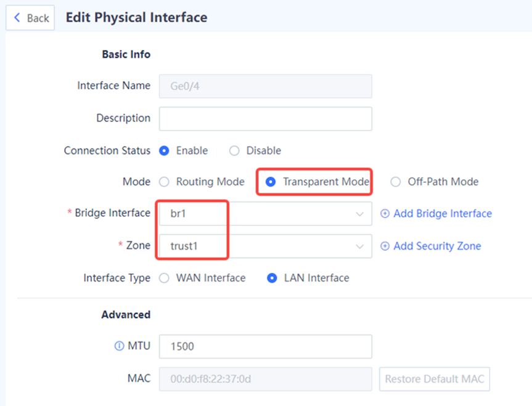532x406 pixels.
Task: Go back using the Back button
Action: tap(30, 18)
